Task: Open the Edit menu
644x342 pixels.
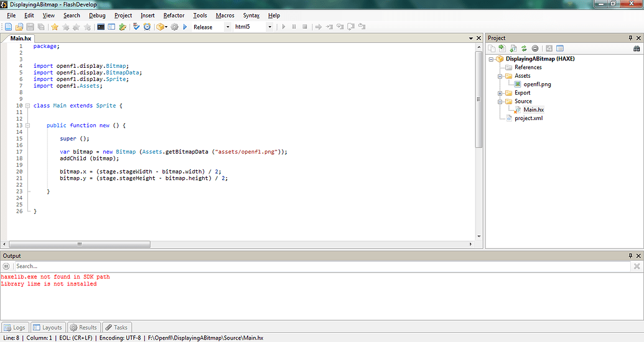Action: (x=29, y=15)
